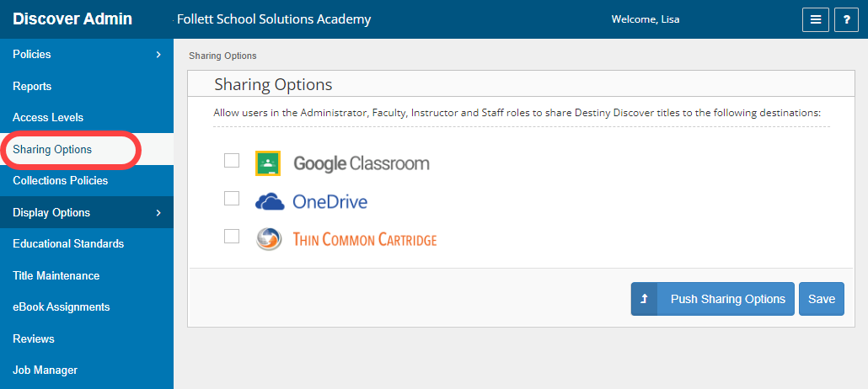868x389 pixels.
Task: Go to Title Maintenance
Action: pyautogui.click(x=86, y=275)
